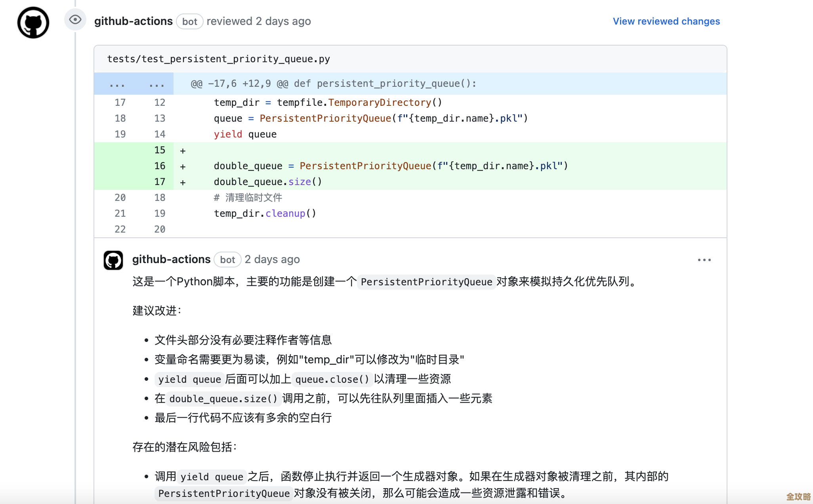The image size is (813, 504).
Task: Click github-actions username in review header
Action: click(x=133, y=21)
